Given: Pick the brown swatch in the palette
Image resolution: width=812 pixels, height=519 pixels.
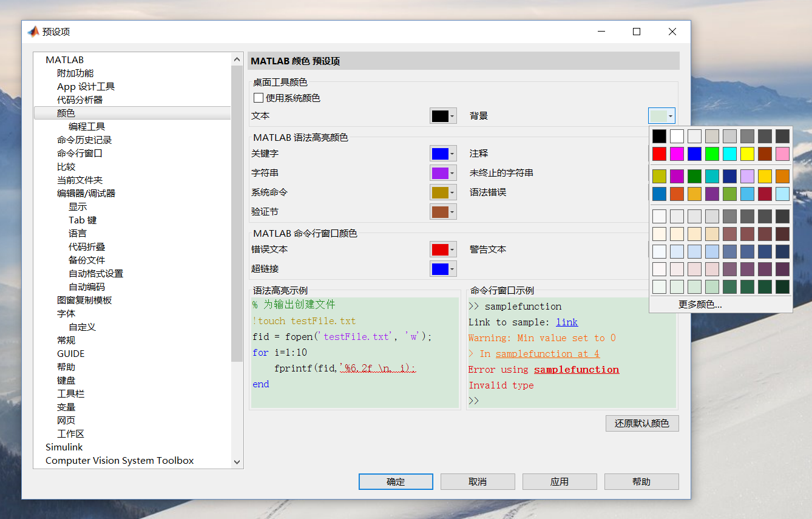Looking at the screenshot, I should pyautogui.click(x=765, y=154).
